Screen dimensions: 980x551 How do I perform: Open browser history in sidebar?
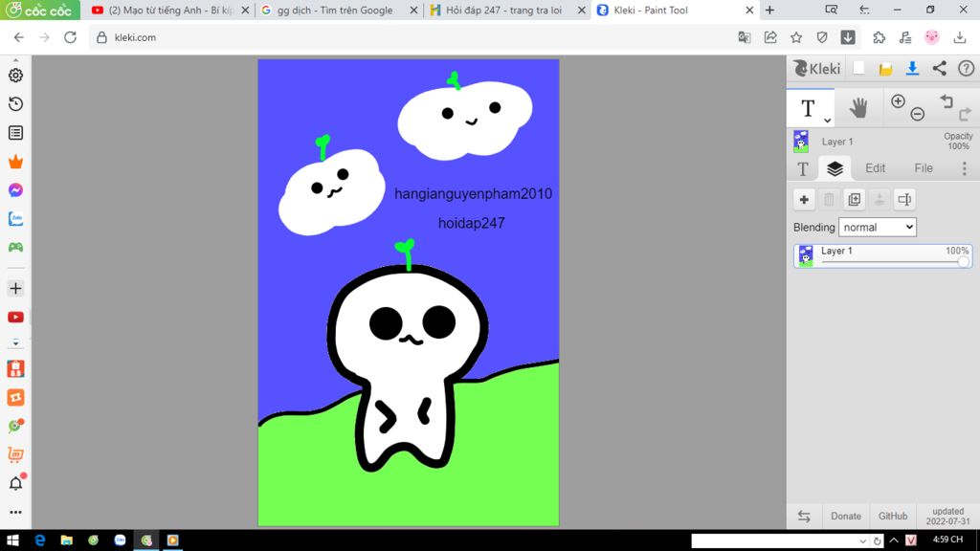(x=15, y=103)
